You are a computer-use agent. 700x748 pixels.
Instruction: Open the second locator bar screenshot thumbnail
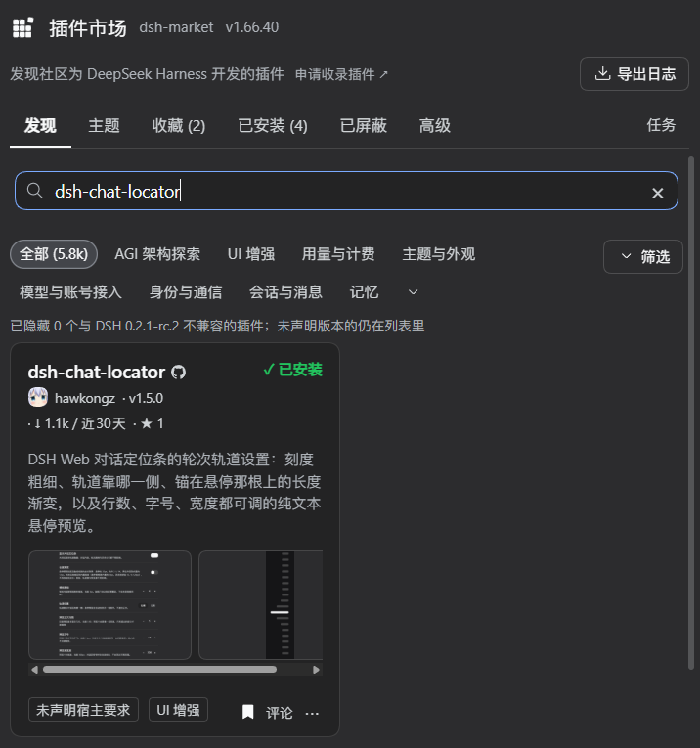(x=261, y=605)
